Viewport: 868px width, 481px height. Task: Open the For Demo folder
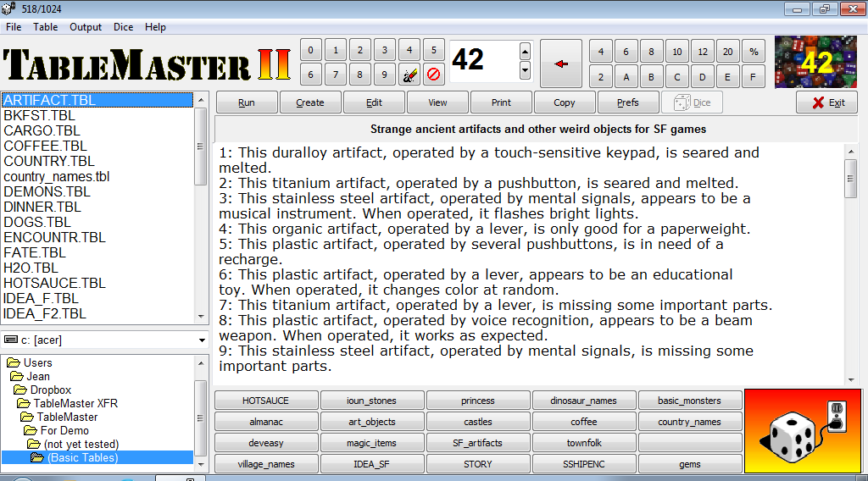tap(64, 431)
